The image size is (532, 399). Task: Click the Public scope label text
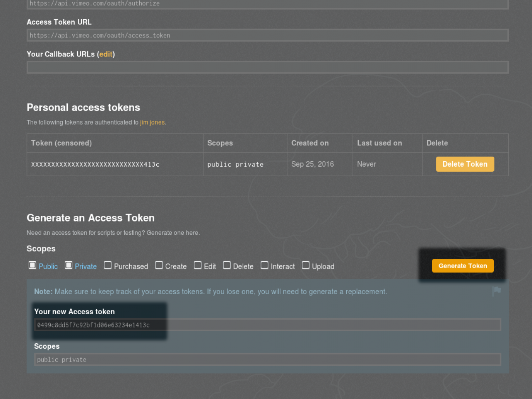[48, 266]
